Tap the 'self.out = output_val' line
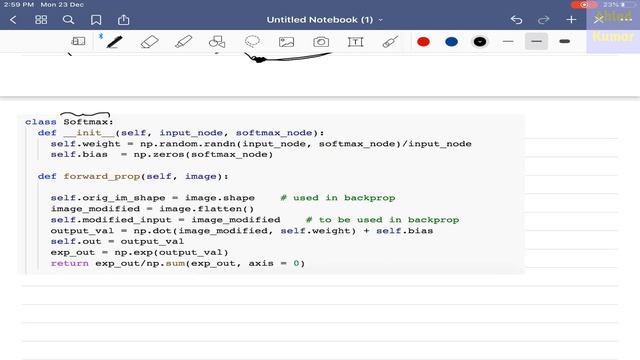Viewport: 640px width, 360px height. click(117, 241)
